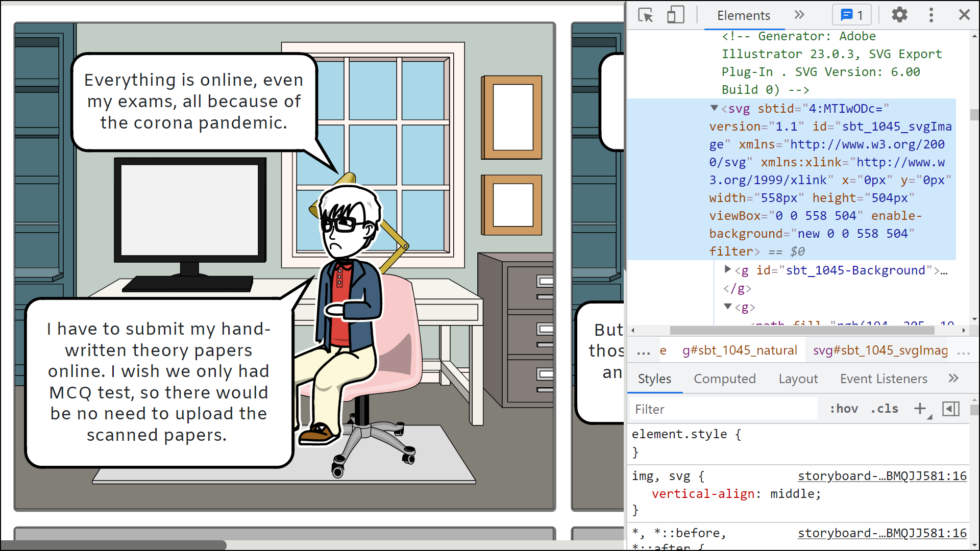980x551 pixels.
Task: Toggle the :hov element state button
Action: 843,409
